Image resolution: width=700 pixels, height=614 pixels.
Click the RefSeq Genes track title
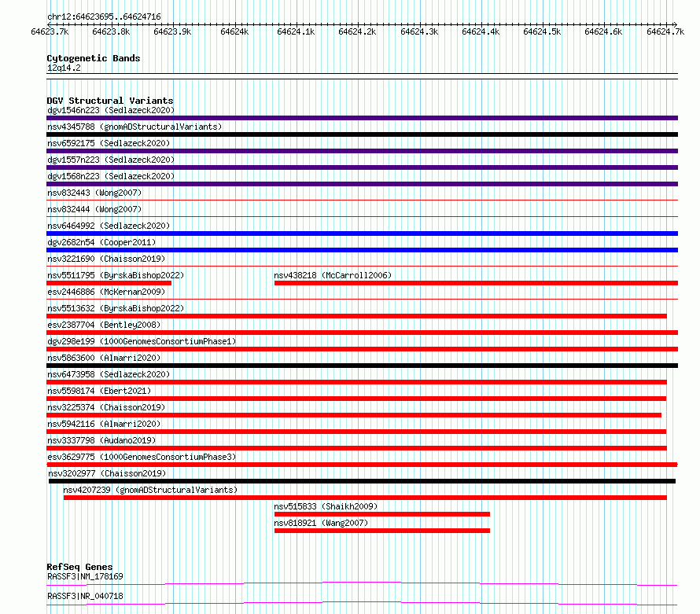79,567
